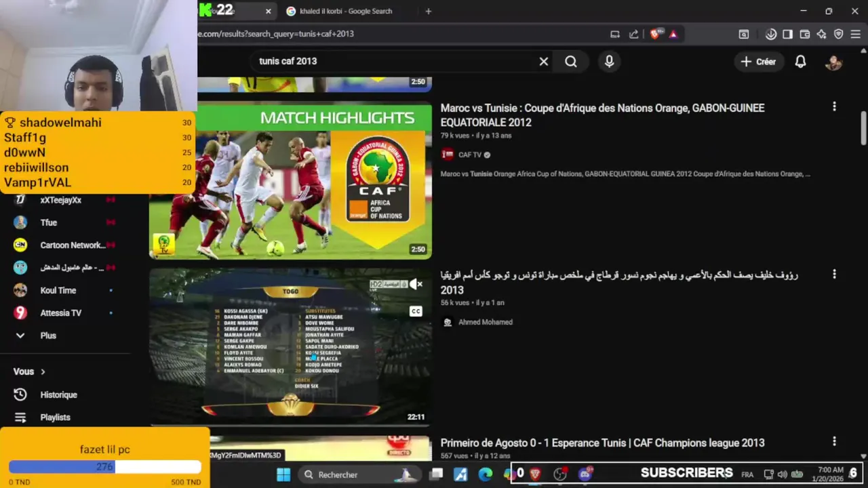Click the share page icon in address bar

tap(633, 34)
